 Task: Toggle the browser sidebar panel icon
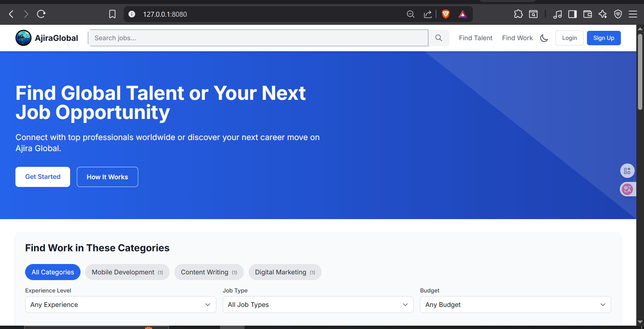572,14
